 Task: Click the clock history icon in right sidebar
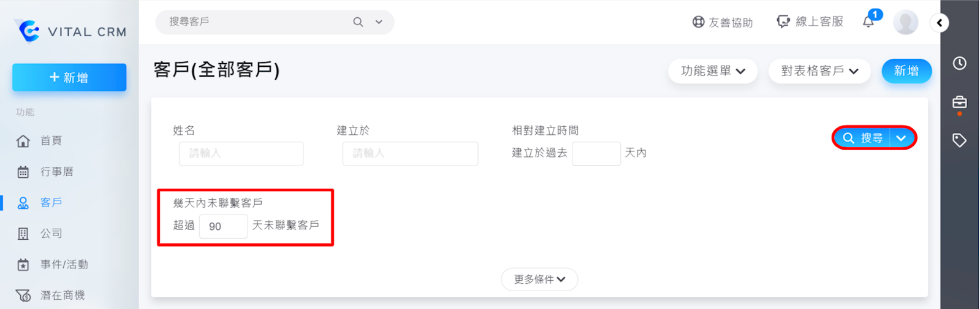click(959, 63)
